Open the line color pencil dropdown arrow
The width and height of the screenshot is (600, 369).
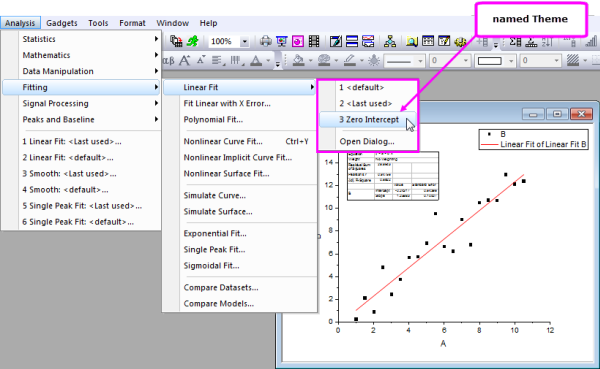[x=362, y=61]
